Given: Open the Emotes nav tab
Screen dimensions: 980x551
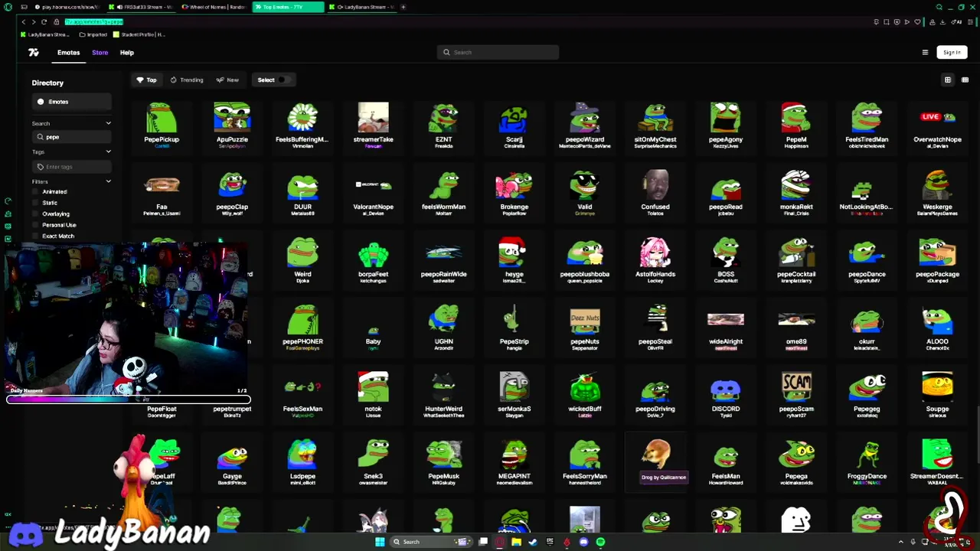Looking at the screenshot, I should (x=68, y=53).
